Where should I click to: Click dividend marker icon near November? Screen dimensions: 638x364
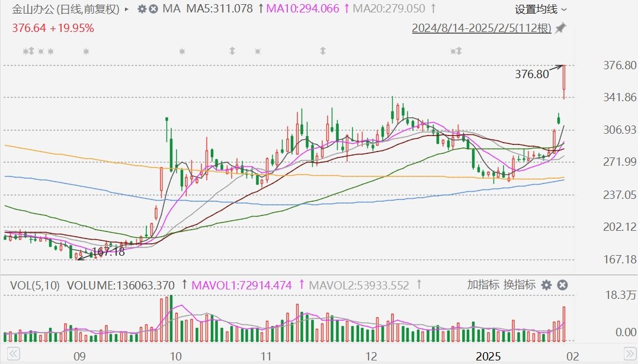click(233, 51)
